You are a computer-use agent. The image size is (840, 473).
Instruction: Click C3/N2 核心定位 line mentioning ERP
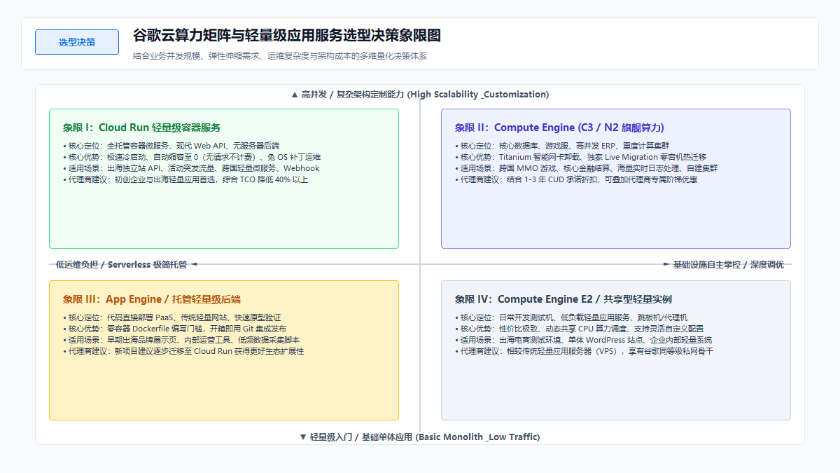pos(562,145)
